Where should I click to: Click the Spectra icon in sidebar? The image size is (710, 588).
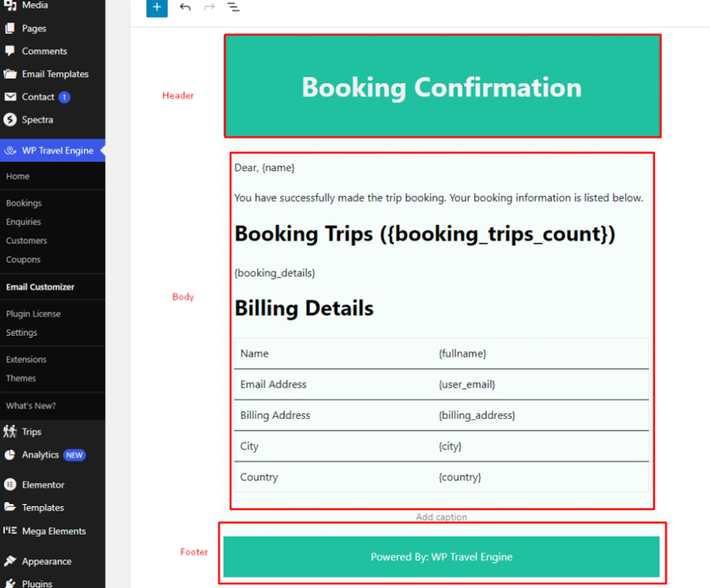tap(10, 120)
